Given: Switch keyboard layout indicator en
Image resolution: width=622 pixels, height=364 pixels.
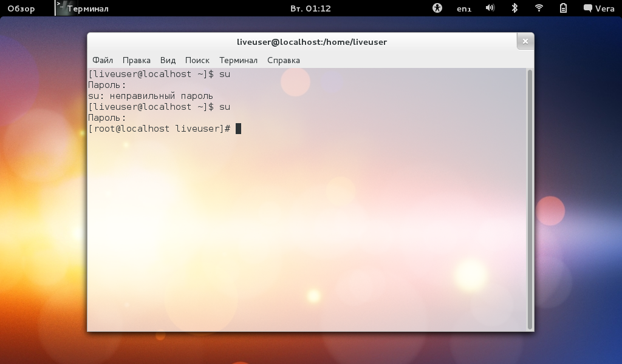Looking at the screenshot, I should 463,8.
